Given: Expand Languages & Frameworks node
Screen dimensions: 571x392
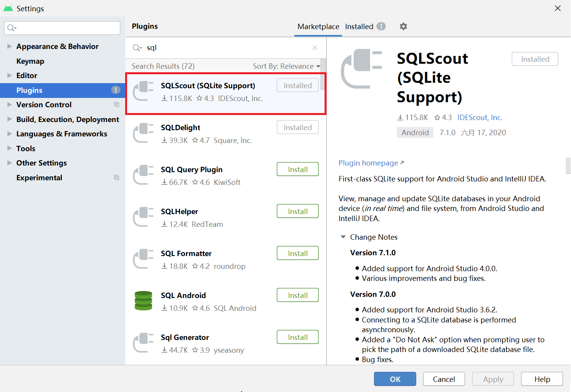Looking at the screenshot, I should [x=9, y=134].
